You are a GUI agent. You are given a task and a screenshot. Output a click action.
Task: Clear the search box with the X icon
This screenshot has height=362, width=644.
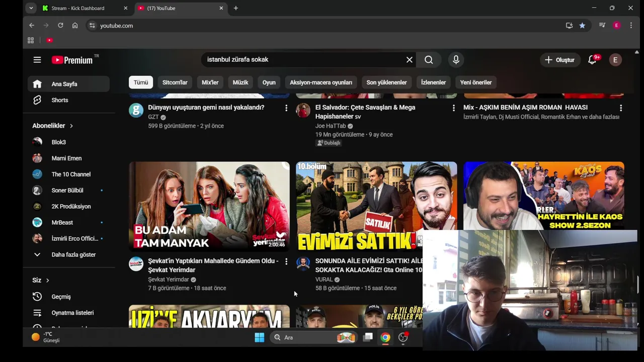tap(410, 60)
